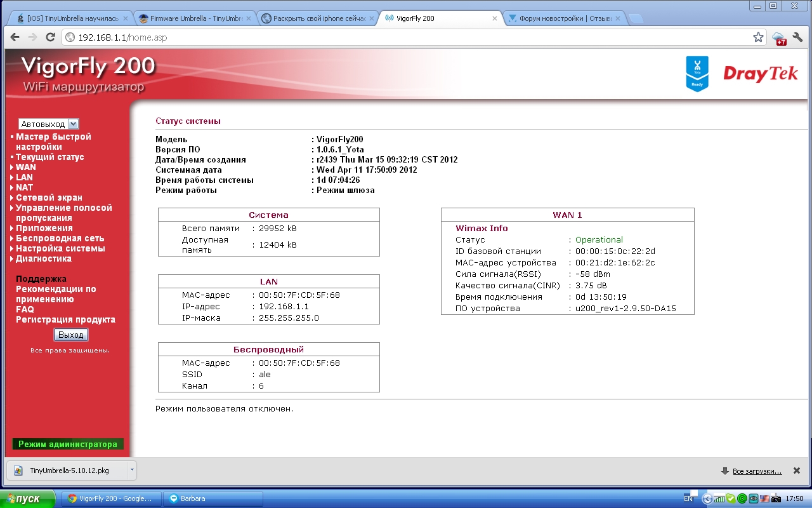Open Все загрузки link
Image resolution: width=812 pixels, height=508 pixels.
pyautogui.click(x=757, y=471)
